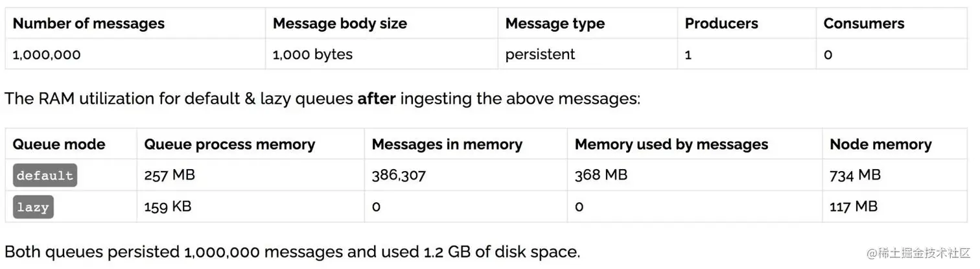Click the "Queue mode" column header
The image size is (980, 269).
[x=59, y=145]
